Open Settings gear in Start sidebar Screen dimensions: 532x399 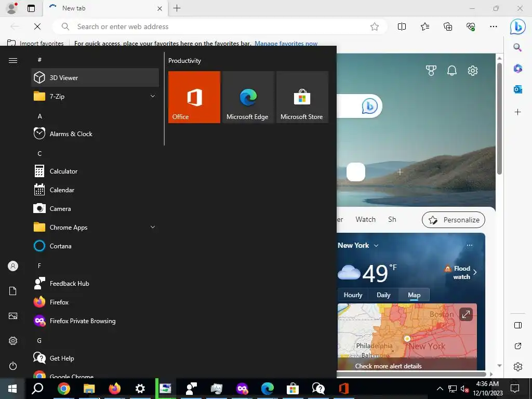(13, 341)
